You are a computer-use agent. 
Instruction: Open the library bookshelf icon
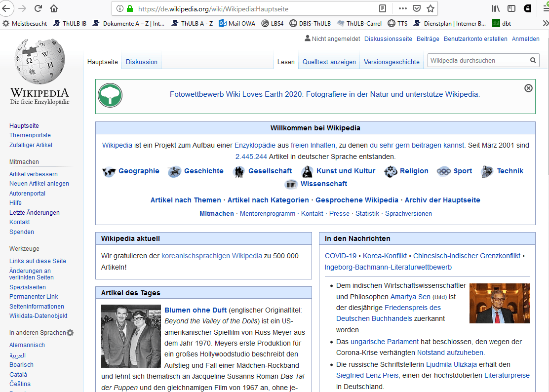496,8
